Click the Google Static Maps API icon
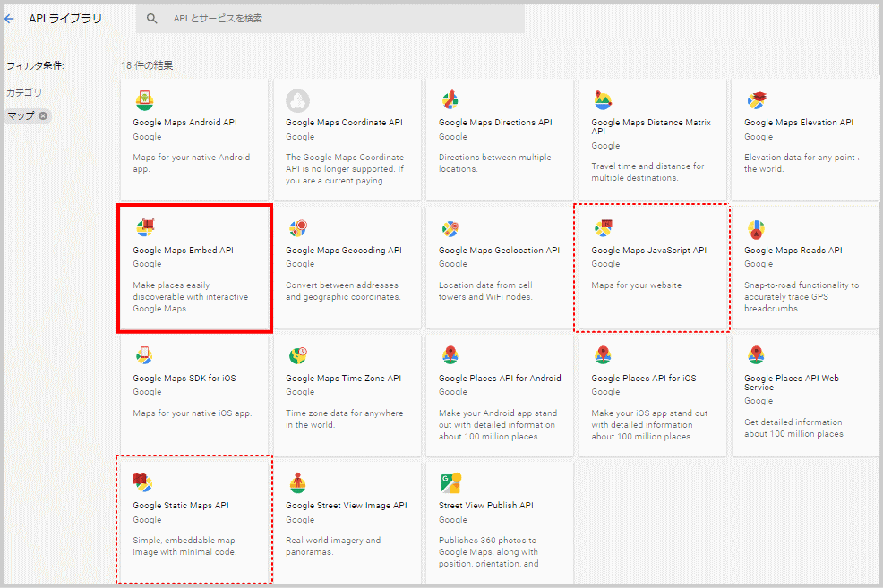Viewport: 883px width, 588px height. pos(143,482)
